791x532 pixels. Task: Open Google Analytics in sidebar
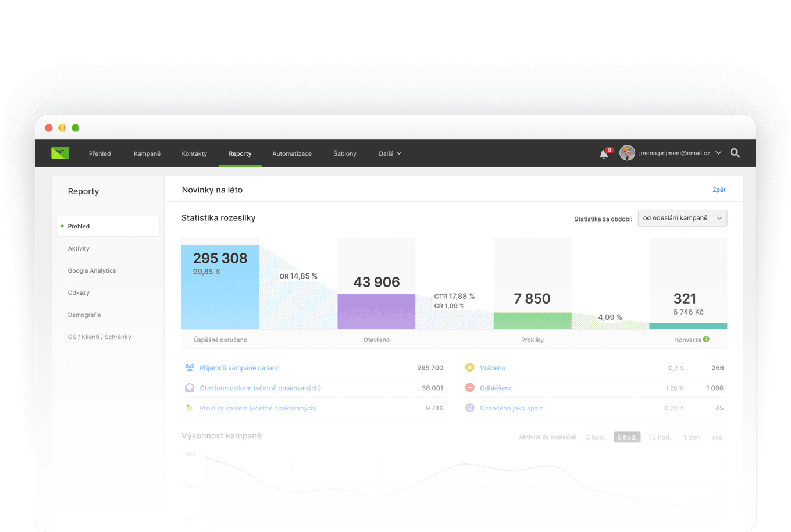pos(92,270)
